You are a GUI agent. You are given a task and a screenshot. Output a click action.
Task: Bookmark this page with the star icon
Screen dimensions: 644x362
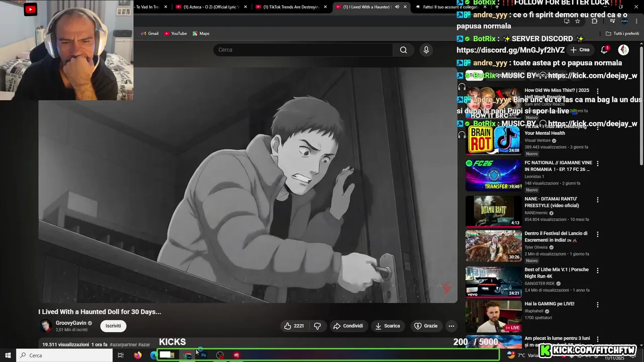coord(578,21)
